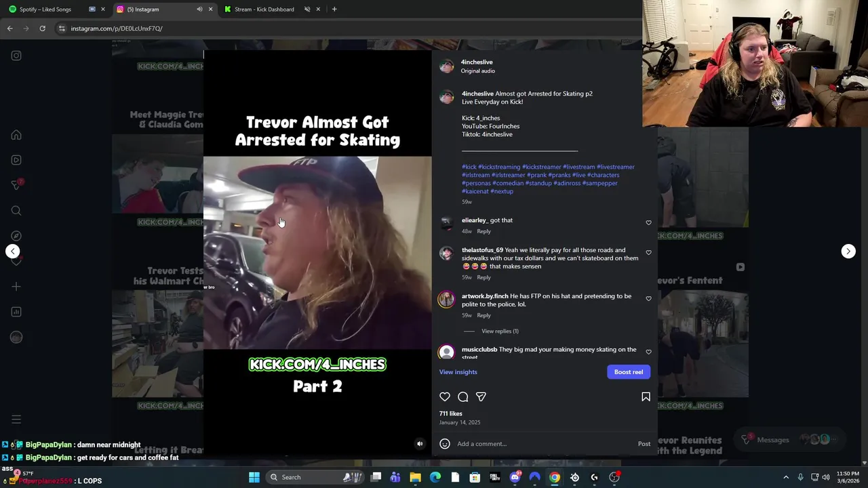868x488 pixels.
Task: Show hidden system tray icons chevron
Action: (786, 477)
